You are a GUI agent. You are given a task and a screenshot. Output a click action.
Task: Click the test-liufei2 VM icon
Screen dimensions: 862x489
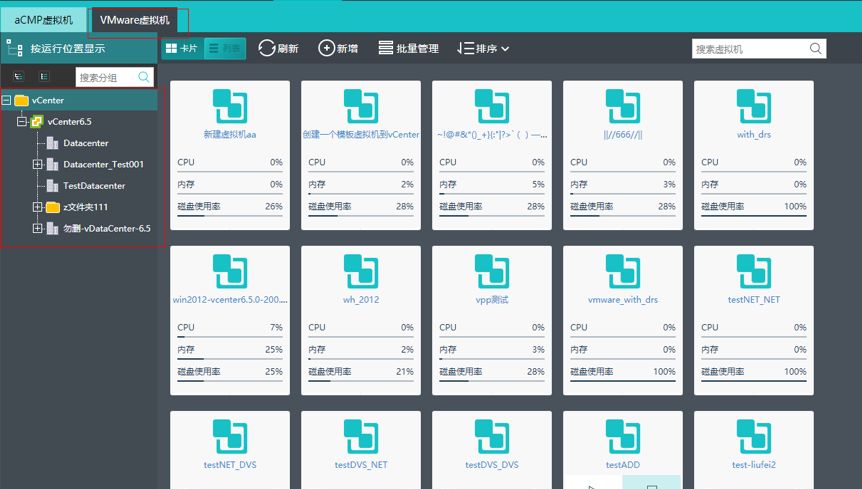(x=754, y=436)
